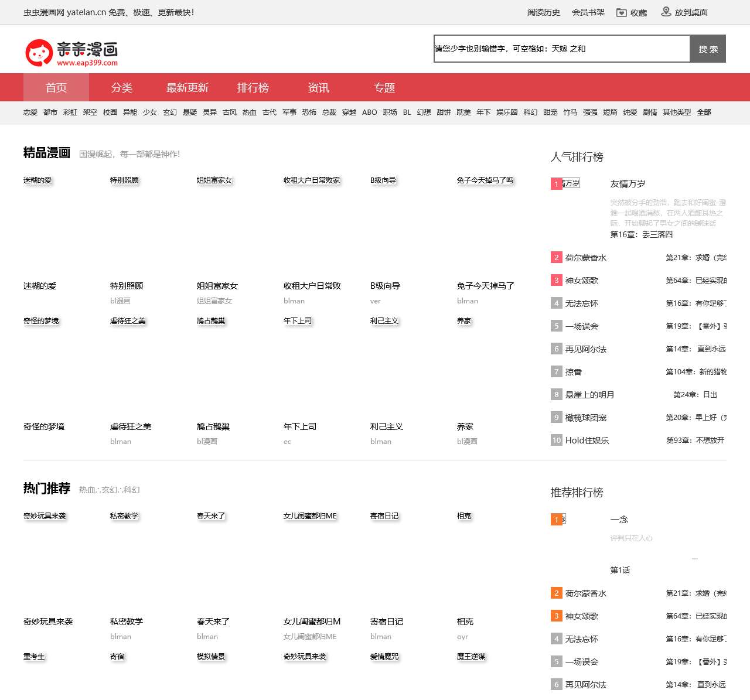Open the 会员书架 member bookshelf link
Viewport: 750px width, 700px height.
588,12
